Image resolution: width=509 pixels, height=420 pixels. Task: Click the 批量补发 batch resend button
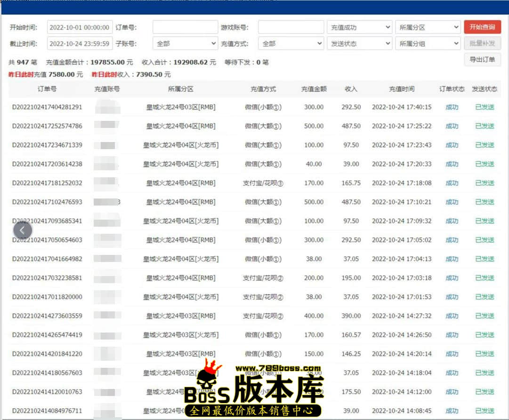[482, 43]
